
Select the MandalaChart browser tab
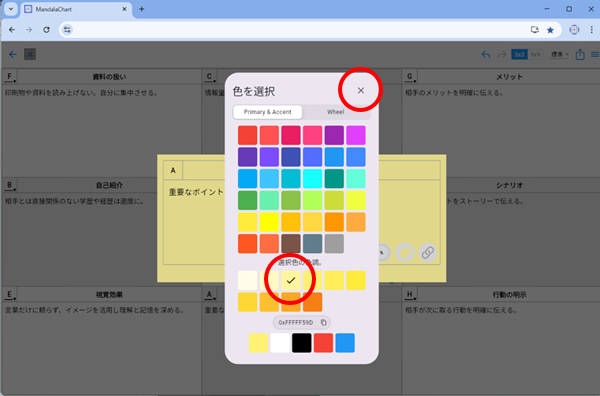[76, 9]
